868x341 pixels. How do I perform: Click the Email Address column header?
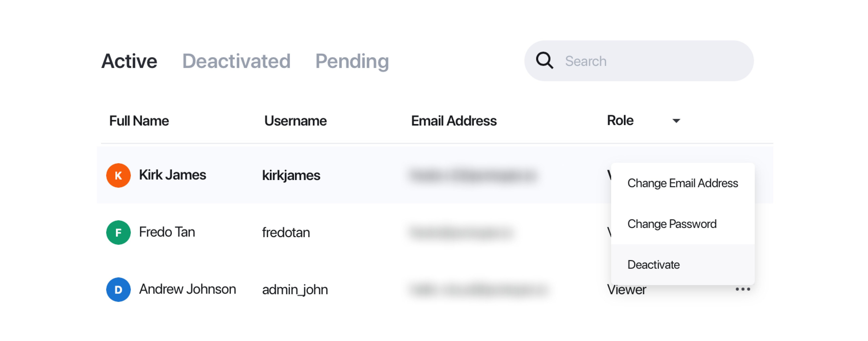pos(454,121)
